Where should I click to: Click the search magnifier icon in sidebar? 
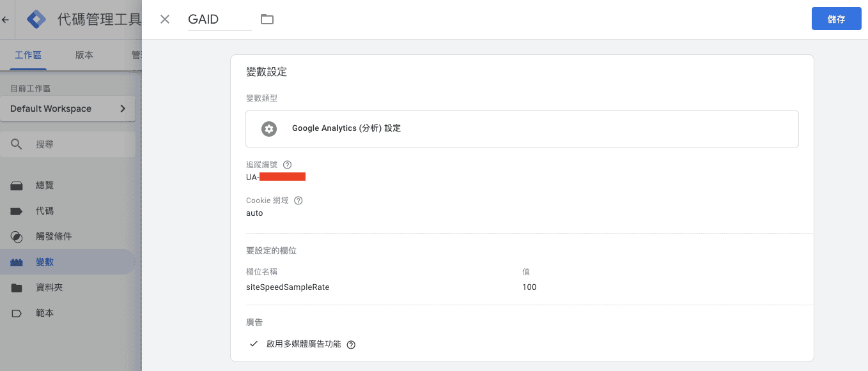click(x=17, y=144)
